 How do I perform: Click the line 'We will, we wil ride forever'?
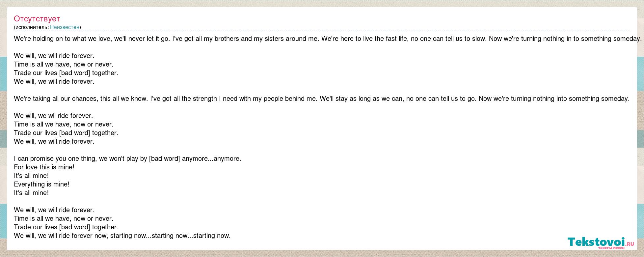click(53, 116)
